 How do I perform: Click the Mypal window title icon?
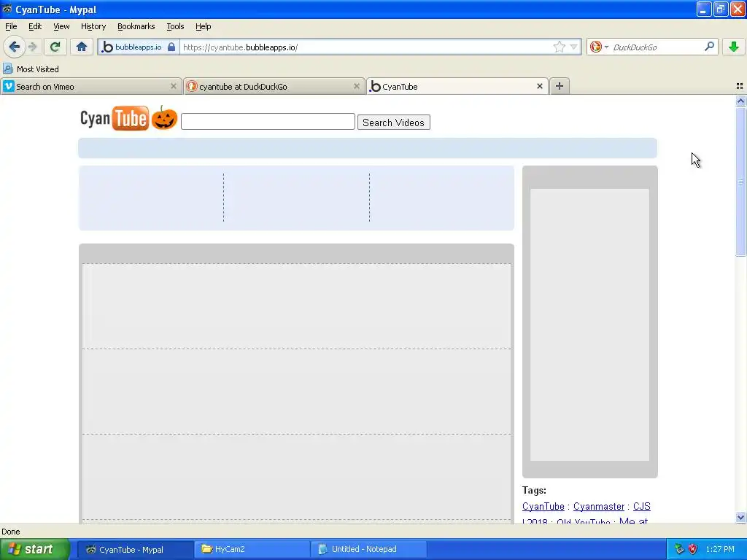7,9
